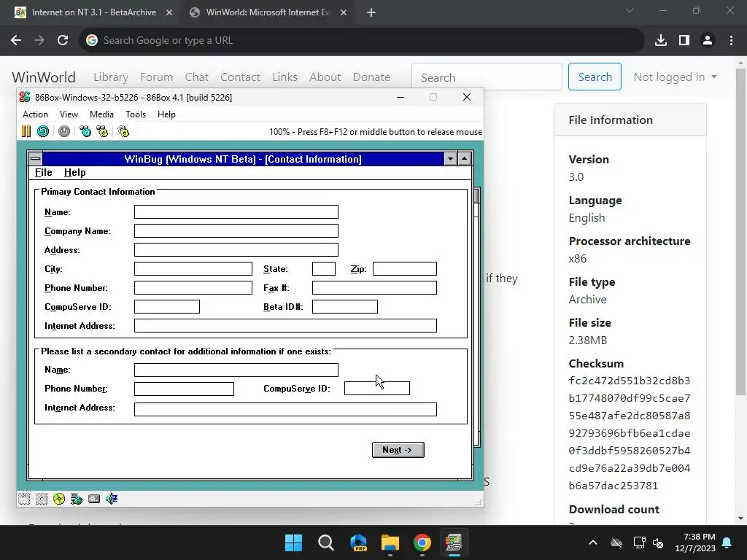This screenshot has height=560, width=747.
Task: Click the grey hard disk status icon
Action: coord(94,499)
